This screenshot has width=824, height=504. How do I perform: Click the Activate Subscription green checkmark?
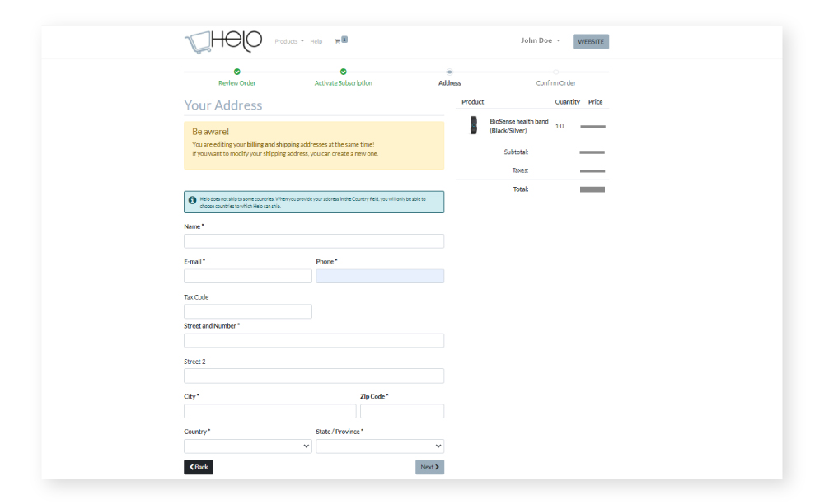pyautogui.click(x=344, y=72)
